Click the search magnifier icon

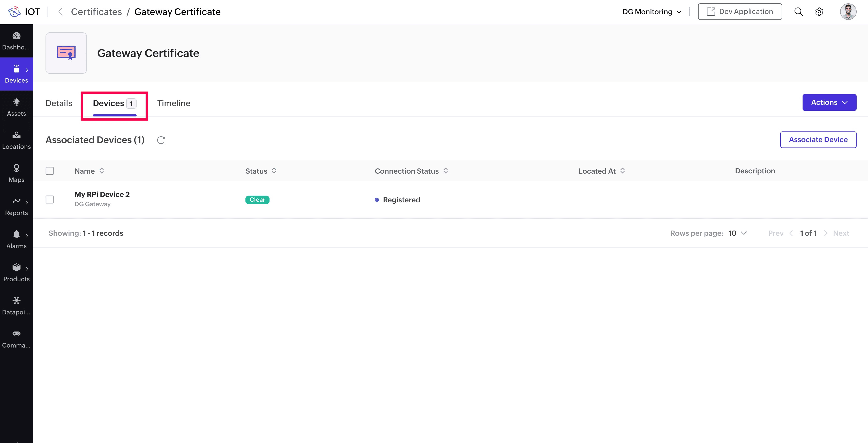pyautogui.click(x=798, y=12)
